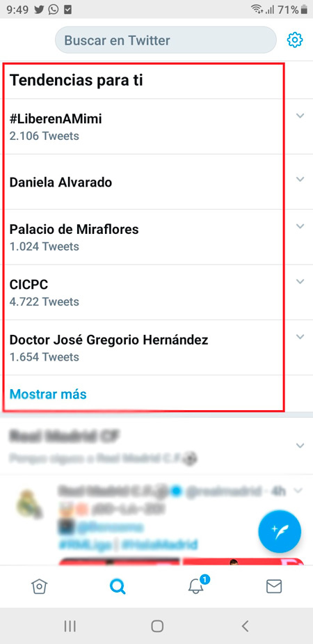Screen dimensions: 313x644
Task: Focus the Buscar en Twitter search field
Action: point(166,40)
